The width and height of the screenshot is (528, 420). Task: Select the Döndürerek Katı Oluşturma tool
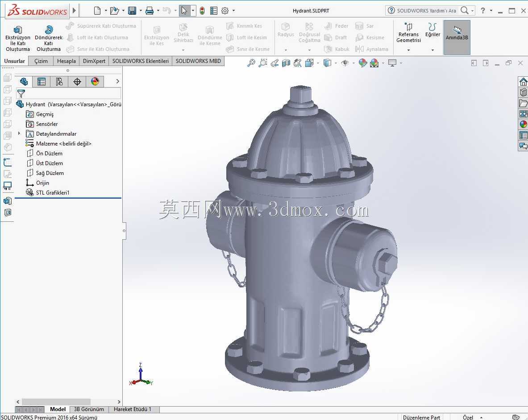(x=49, y=38)
